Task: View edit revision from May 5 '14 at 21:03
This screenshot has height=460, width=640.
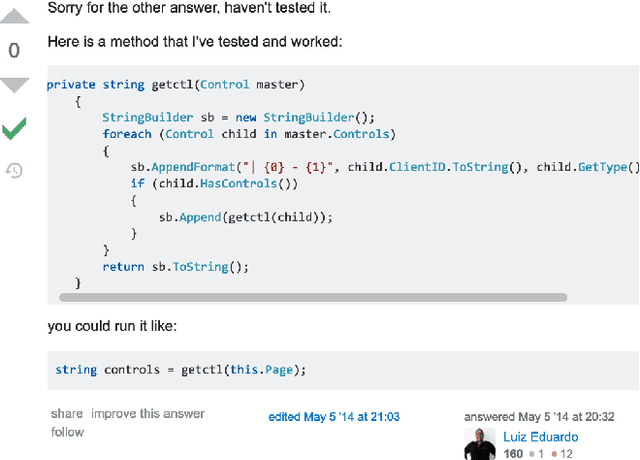Action: 334,417
